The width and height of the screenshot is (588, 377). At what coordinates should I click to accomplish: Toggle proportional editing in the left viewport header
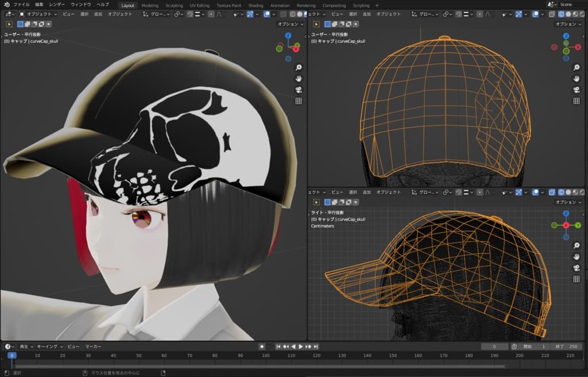point(211,14)
